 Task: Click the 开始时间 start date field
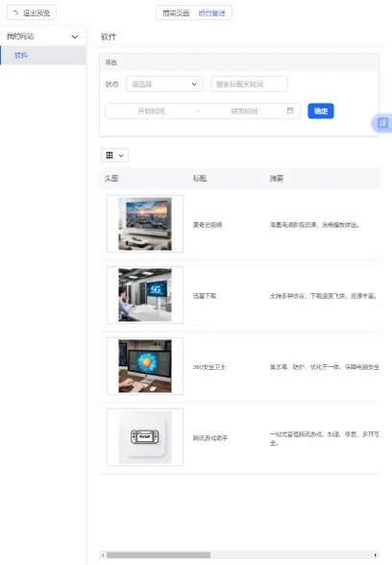click(x=152, y=111)
